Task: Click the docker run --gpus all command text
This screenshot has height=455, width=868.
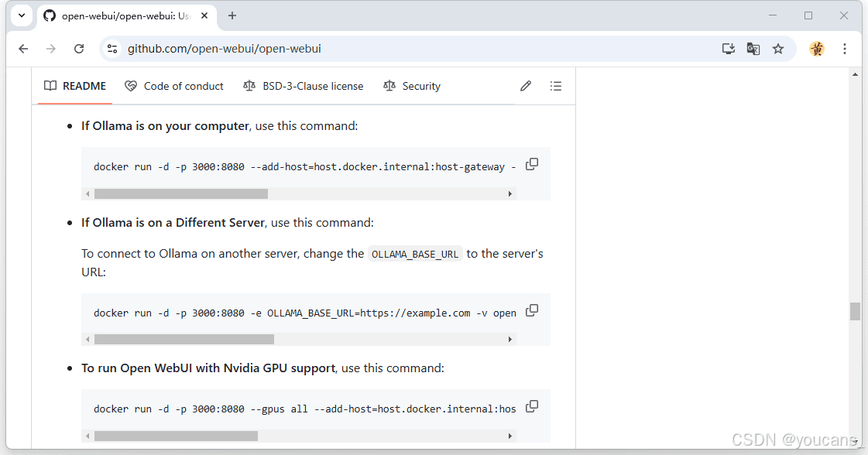Action: (x=304, y=409)
